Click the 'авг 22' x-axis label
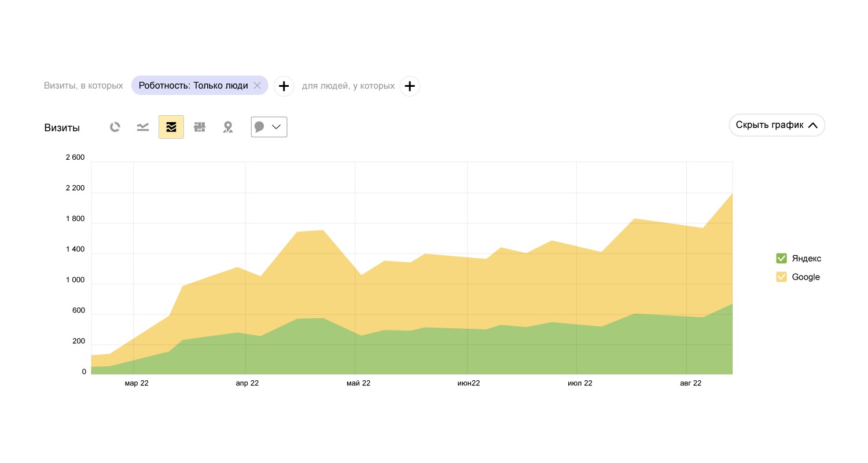The height and width of the screenshot is (463, 868). tap(690, 383)
